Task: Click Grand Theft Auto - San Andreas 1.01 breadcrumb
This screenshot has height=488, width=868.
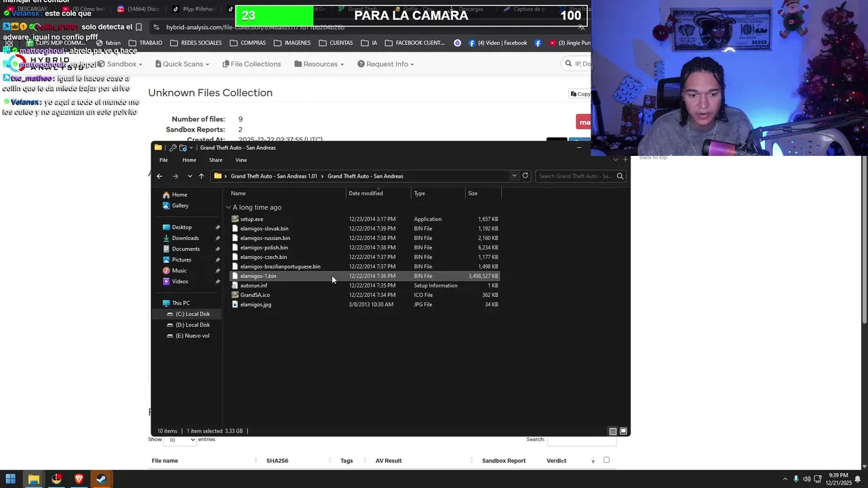Action: (x=273, y=176)
